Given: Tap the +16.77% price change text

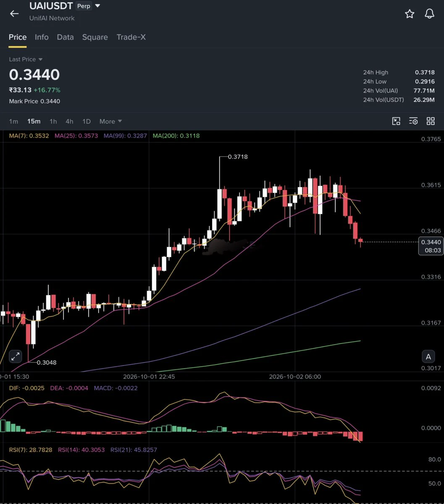Looking at the screenshot, I should click(x=47, y=90).
